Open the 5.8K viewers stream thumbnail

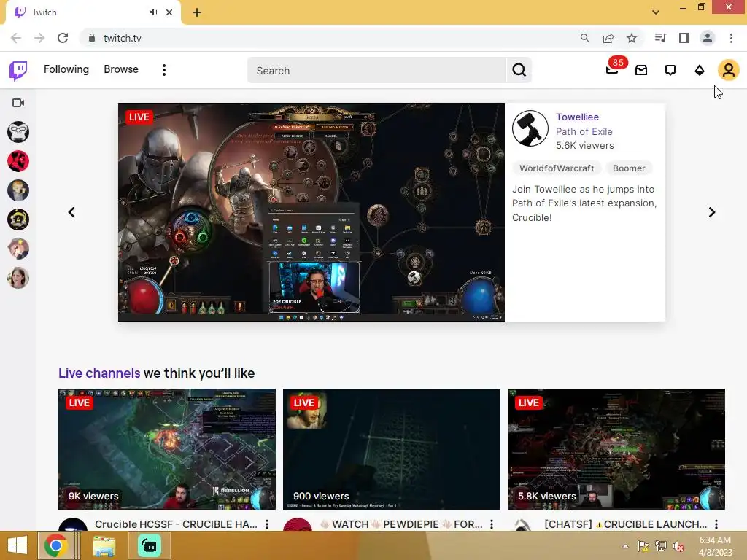point(616,449)
